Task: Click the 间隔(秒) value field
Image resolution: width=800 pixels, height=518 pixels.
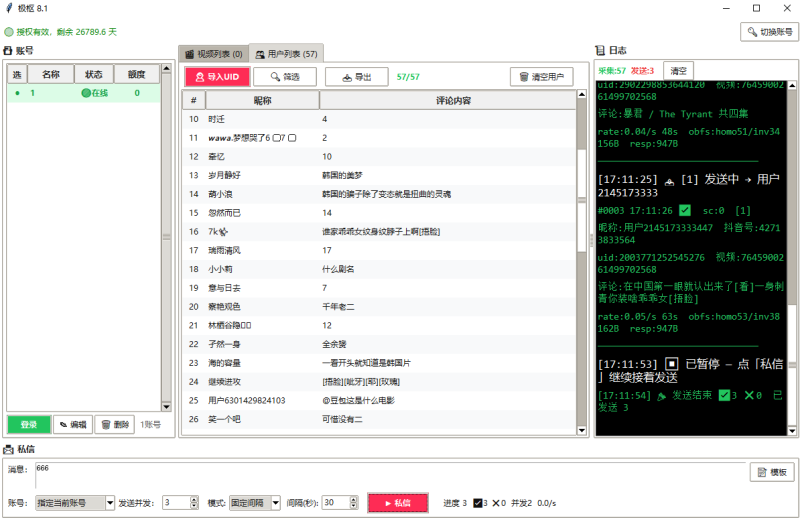Action: (x=336, y=503)
